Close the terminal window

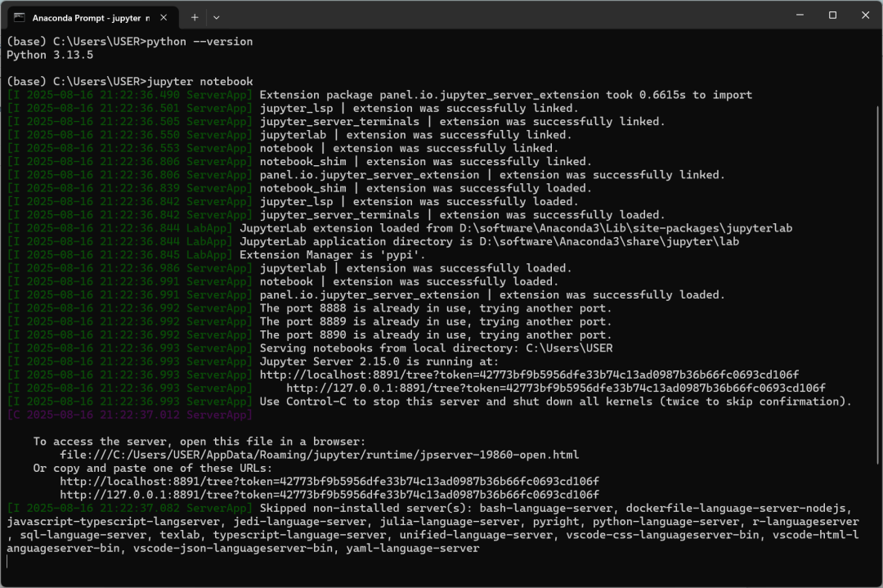tap(866, 16)
